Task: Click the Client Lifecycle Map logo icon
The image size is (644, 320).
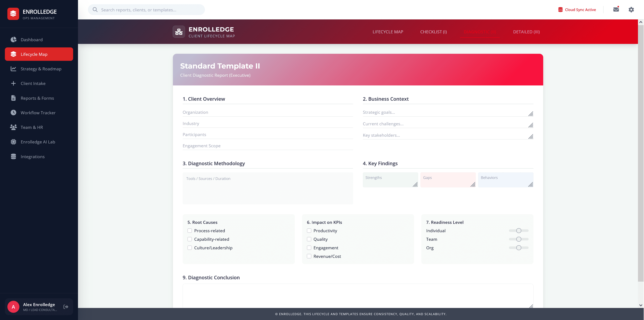Action: pos(179,32)
